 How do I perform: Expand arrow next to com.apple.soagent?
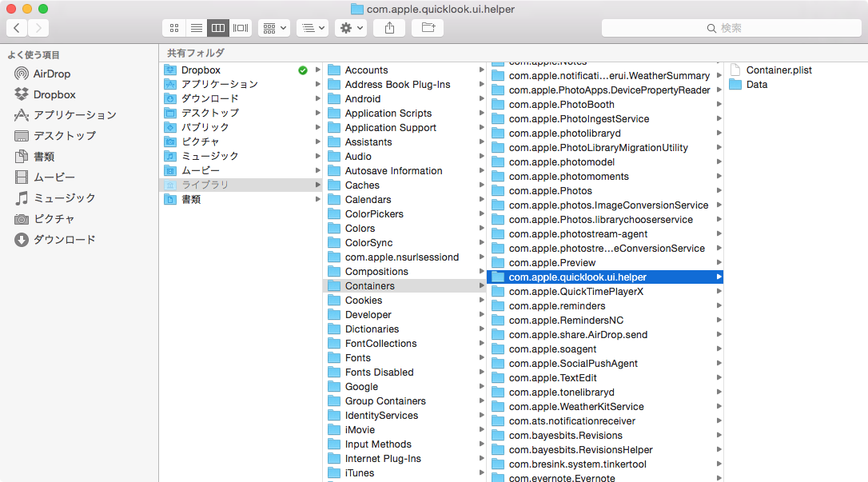pyautogui.click(x=719, y=349)
